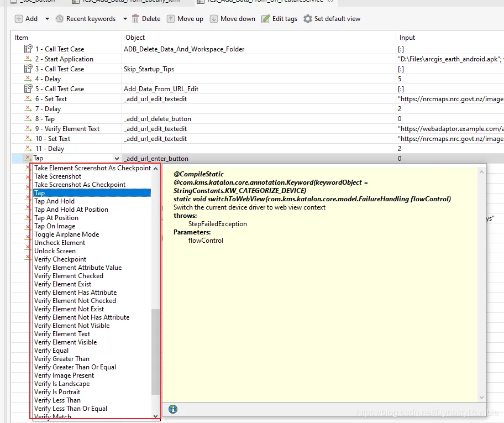
Task: Click icon of step 8 Tap
Action: point(28,119)
